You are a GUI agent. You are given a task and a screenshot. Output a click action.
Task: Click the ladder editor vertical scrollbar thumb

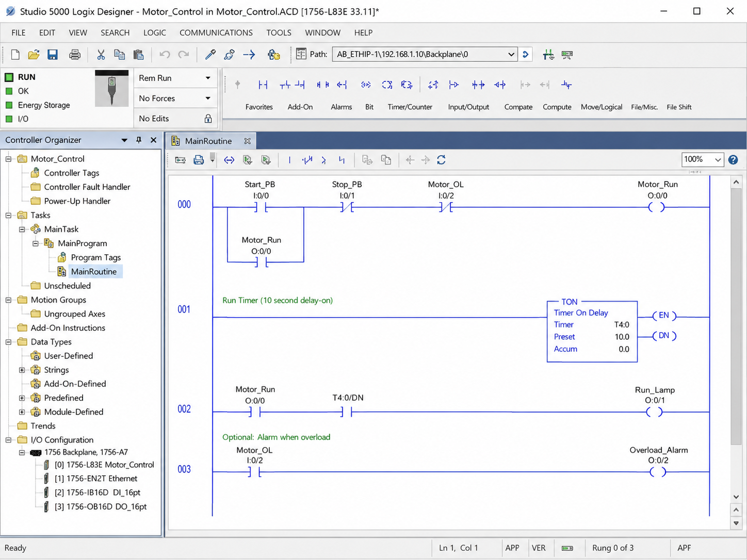tap(736, 316)
